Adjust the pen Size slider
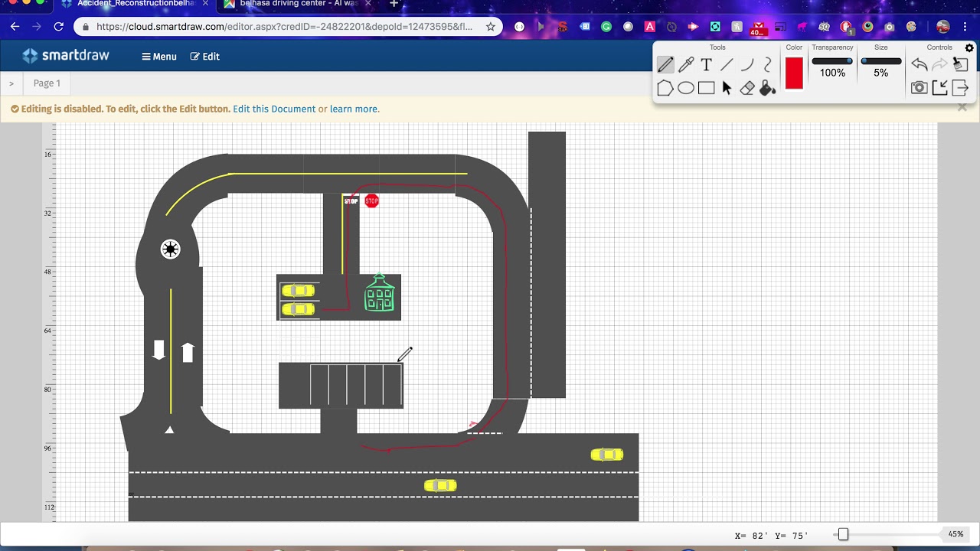The height and width of the screenshot is (551, 980). [881, 61]
